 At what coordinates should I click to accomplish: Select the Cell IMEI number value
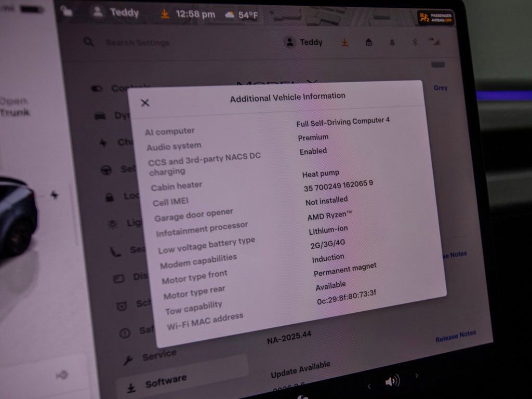(x=338, y=185)
